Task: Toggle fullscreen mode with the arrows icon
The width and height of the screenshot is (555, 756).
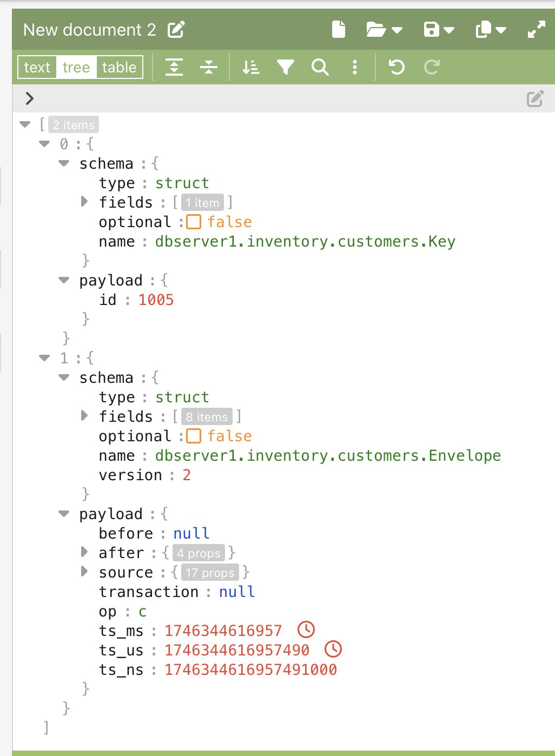Action: click(x=537, y=30)
